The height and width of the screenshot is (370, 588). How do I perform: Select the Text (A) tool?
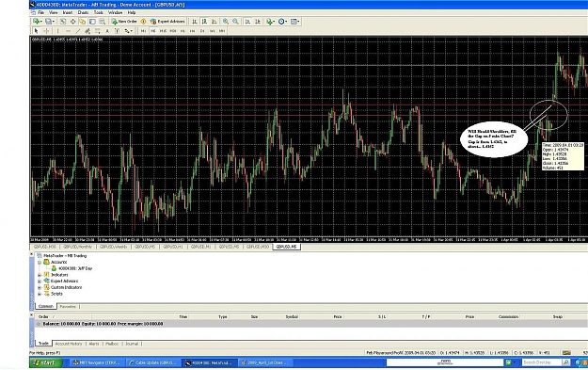107,31
